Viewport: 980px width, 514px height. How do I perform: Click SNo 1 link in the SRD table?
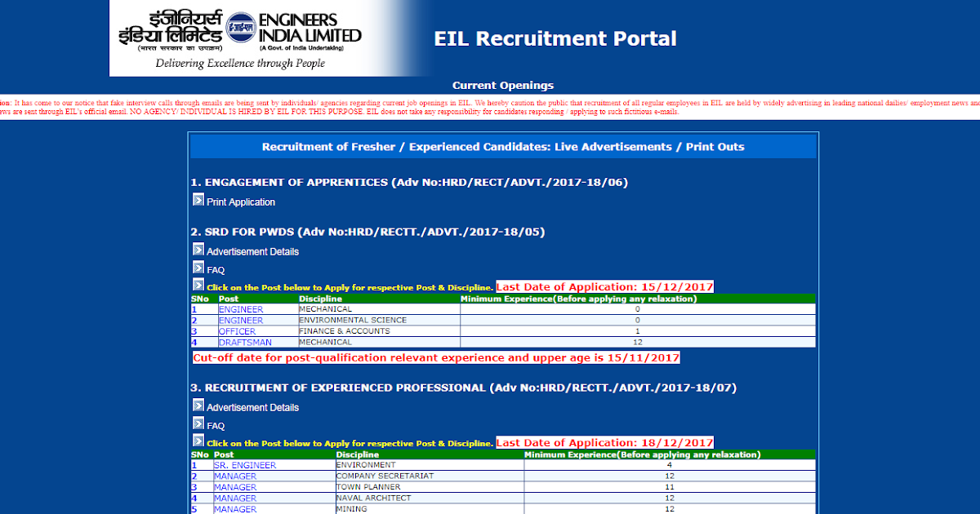pos(194,309)
